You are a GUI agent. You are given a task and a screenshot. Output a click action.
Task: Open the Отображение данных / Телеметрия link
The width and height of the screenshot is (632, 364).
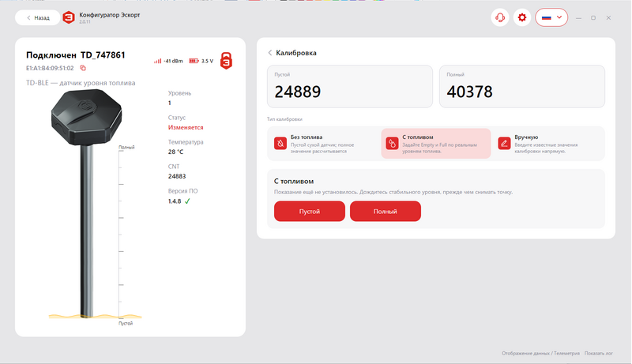540,354
